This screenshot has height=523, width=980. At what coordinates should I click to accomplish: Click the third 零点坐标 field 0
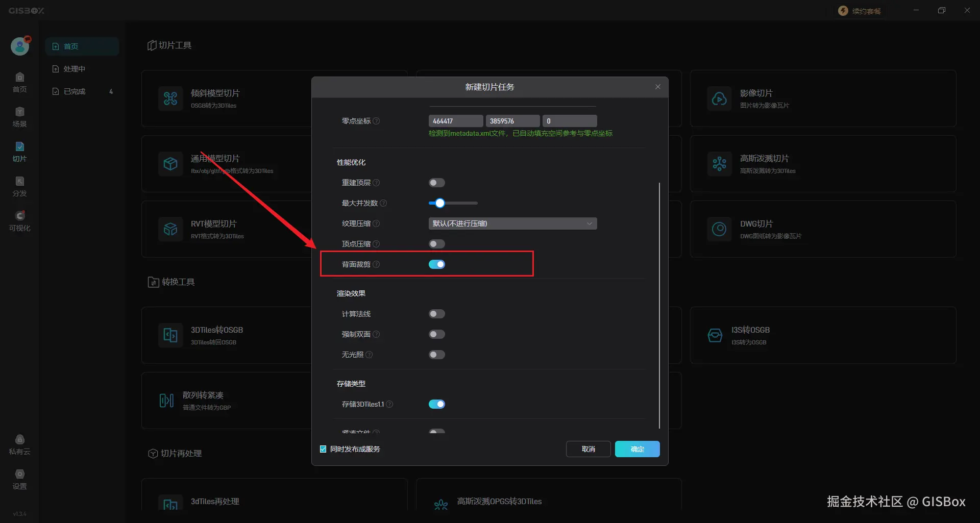570,121
